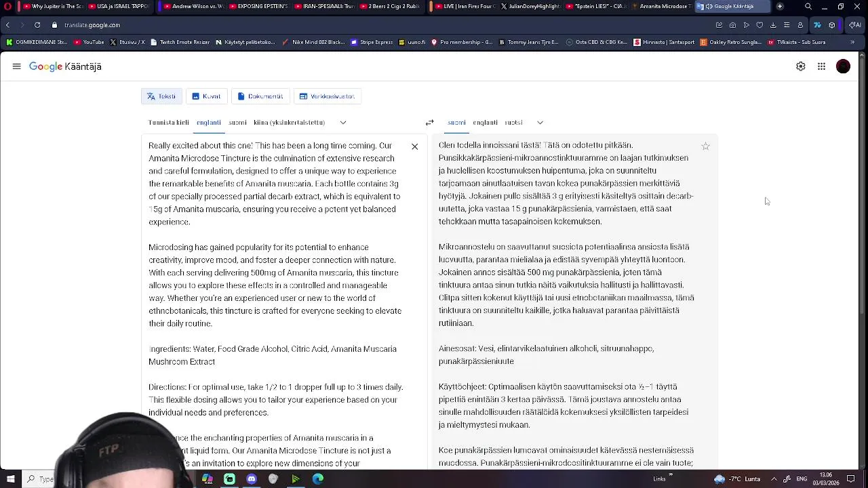Choose suomi as target language

tap(456, 123)
